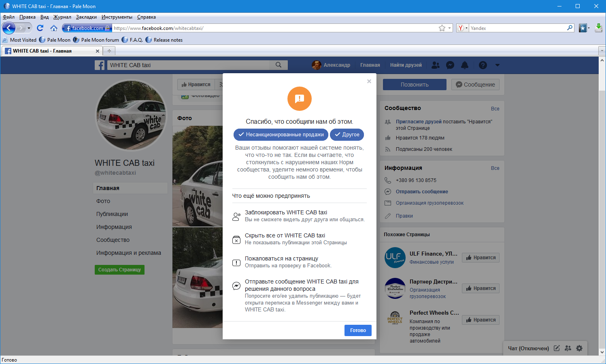The height and width of the screenshot is (364, 606).
Task: Like ULF Finance with its Нравится button
Action: pyautogui.click(x=481, y=258)
